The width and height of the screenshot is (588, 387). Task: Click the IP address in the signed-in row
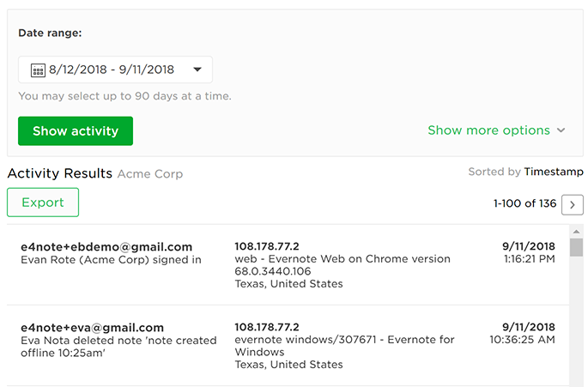(x=267, y=247)
